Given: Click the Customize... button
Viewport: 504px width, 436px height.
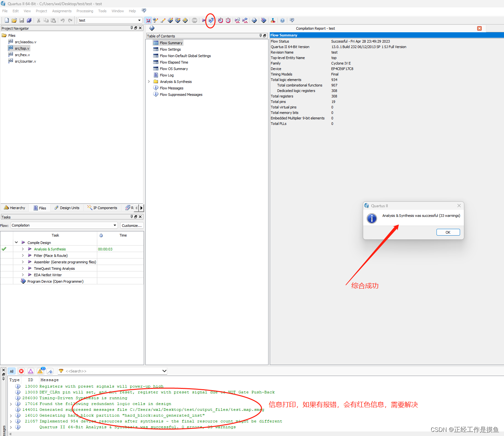Looking at the screenshot, I should (132, 226).
